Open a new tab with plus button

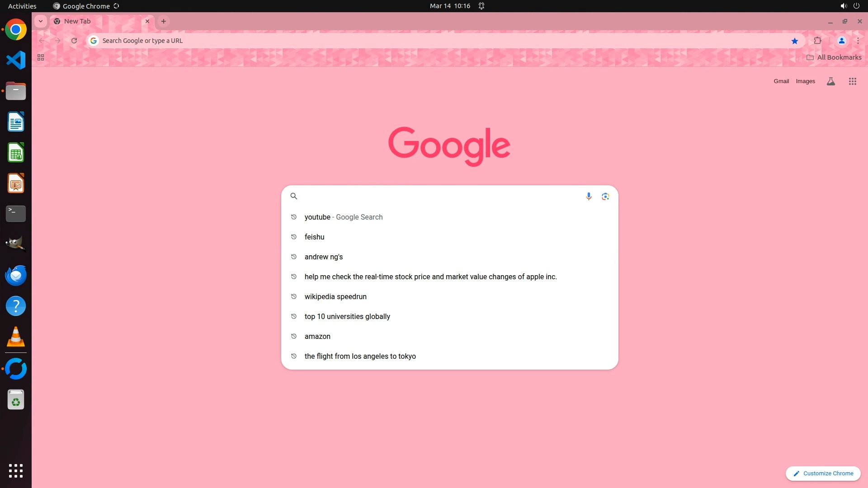tap(164, 21)
